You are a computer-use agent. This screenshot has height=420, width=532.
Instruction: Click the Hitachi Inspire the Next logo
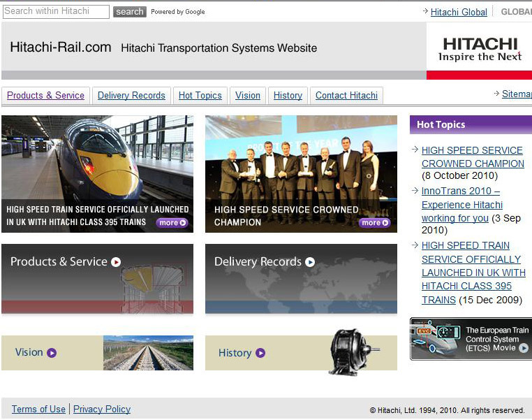point(480,49)
